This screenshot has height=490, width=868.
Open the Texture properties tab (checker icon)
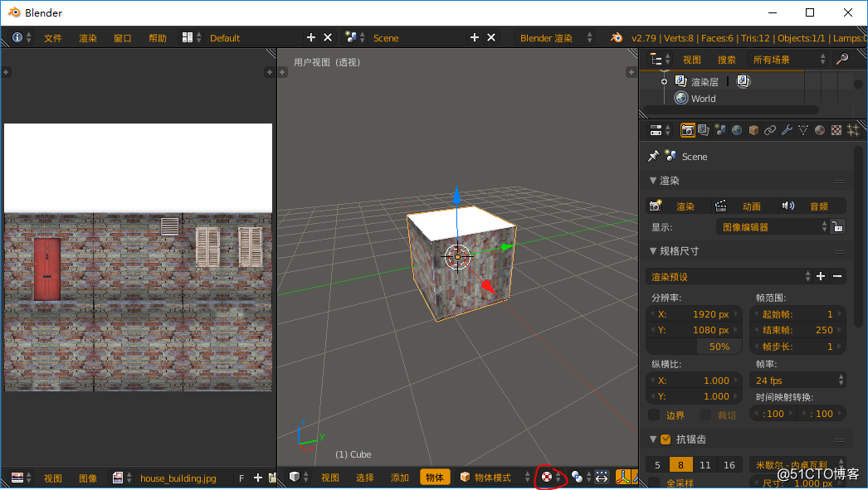click(836, 130)
